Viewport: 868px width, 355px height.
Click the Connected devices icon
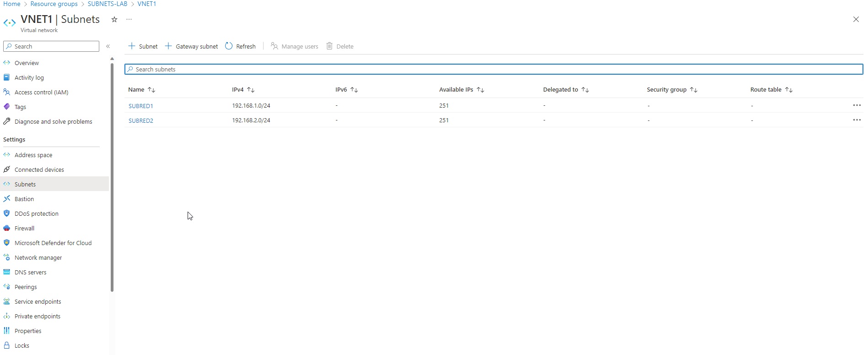coord(7,169)
